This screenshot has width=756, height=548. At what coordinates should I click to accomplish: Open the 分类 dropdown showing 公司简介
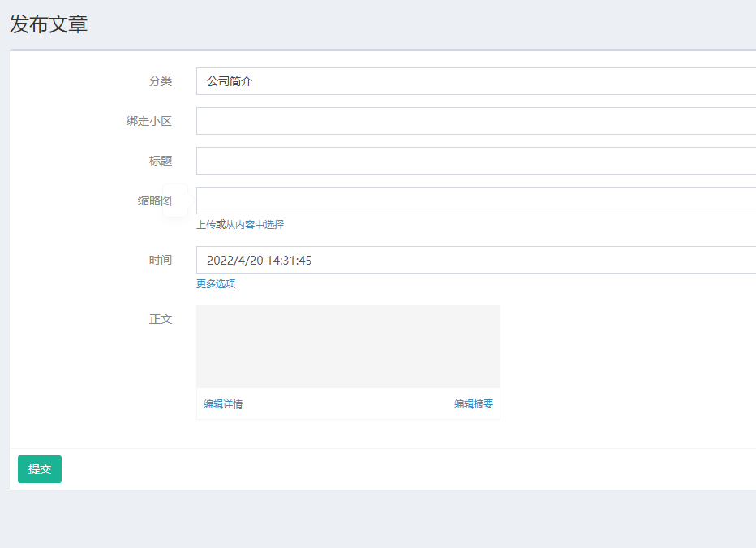[476, 81]
